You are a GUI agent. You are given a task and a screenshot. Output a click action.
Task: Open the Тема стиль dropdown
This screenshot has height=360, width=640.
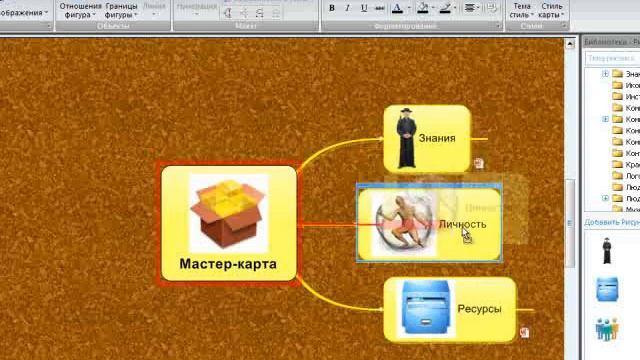(x=522, y=11)
